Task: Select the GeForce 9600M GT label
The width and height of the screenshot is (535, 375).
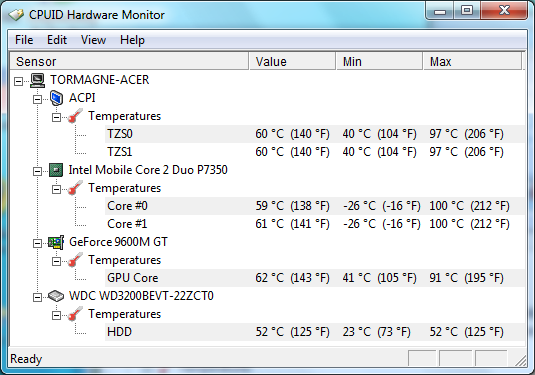Action: (118, 242)
